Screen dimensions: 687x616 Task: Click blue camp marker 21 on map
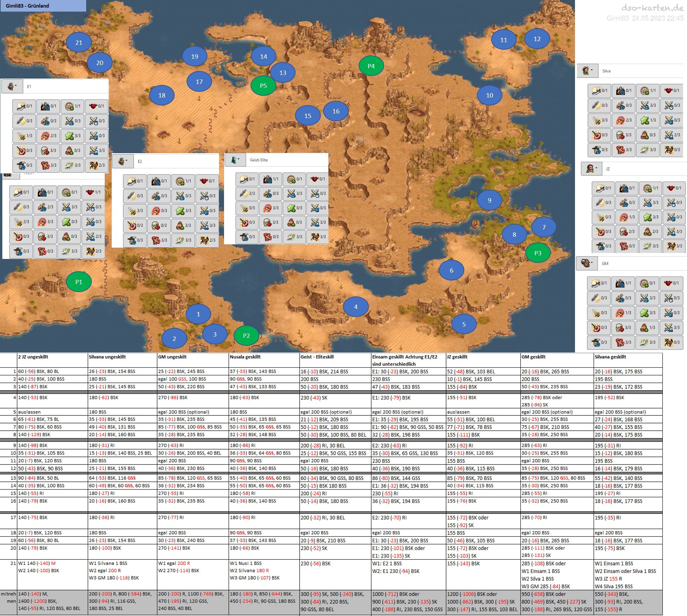click(x=79, y=42)
